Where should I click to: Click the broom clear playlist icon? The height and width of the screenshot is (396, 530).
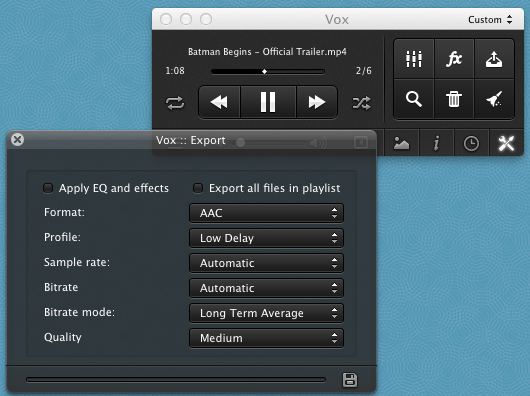pyautogui.click(x=494, y=99)
